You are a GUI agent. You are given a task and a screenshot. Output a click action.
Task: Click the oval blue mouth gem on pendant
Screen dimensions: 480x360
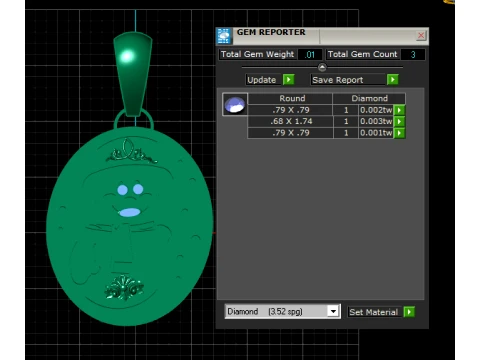129,212
